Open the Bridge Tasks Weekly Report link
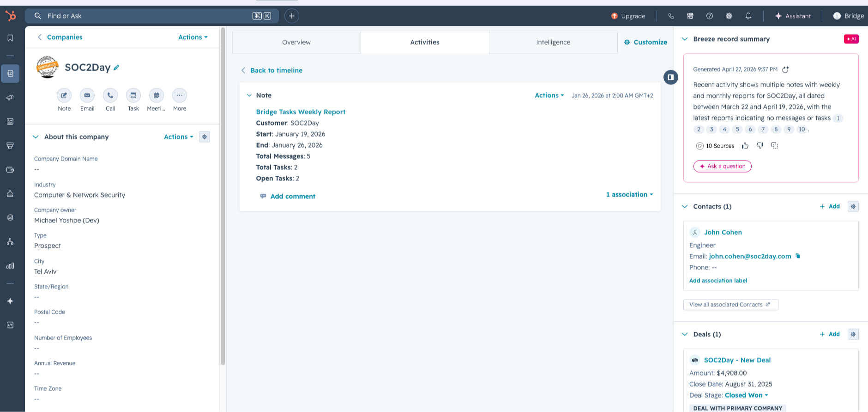This screenshot has height=412, width=868. tap(301, 112)
